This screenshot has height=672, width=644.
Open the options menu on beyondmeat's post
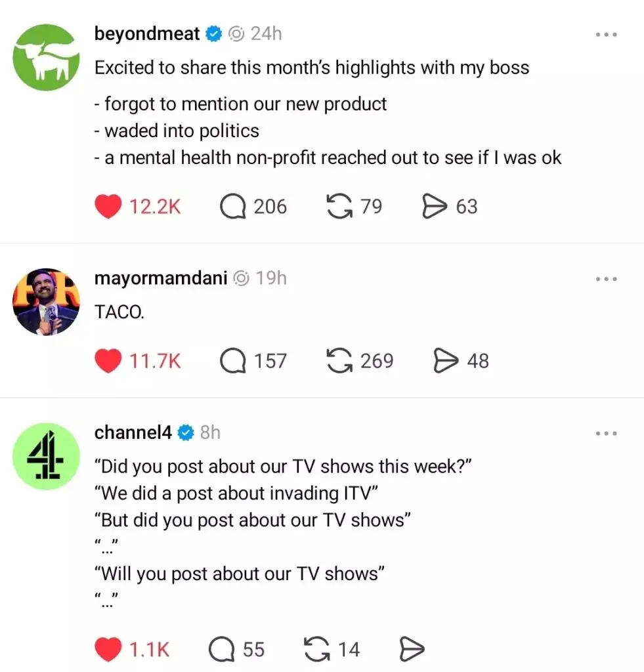[606, 35]
